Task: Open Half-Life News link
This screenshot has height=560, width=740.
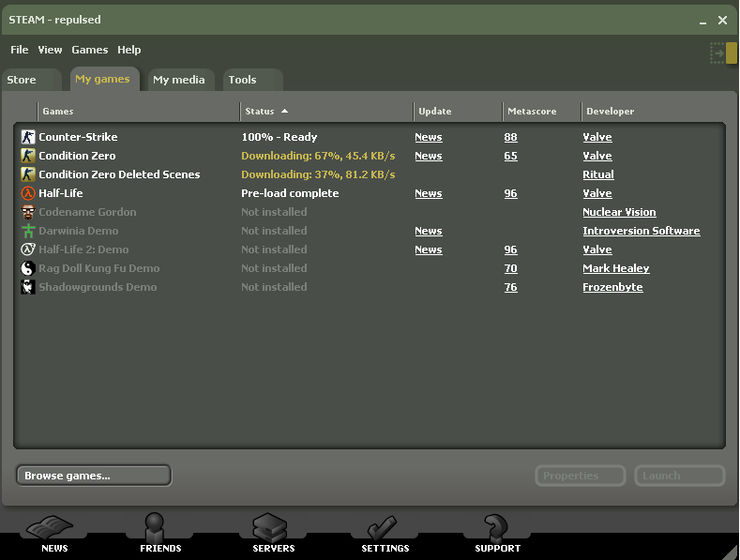Action: click(x=429, y=193)
